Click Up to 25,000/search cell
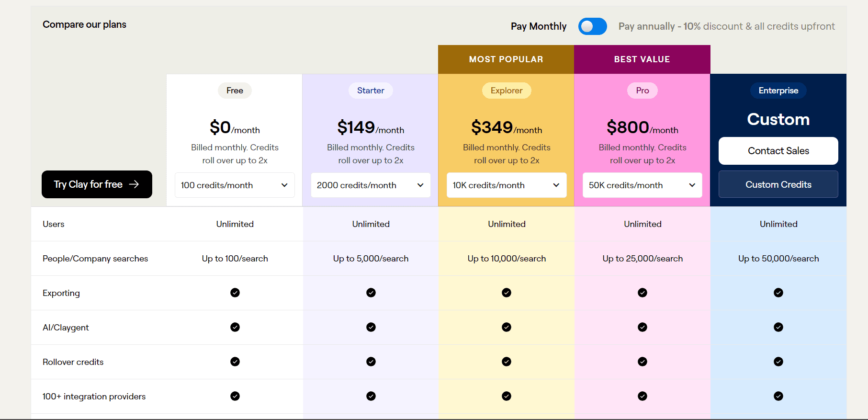 tap(643, 259)
